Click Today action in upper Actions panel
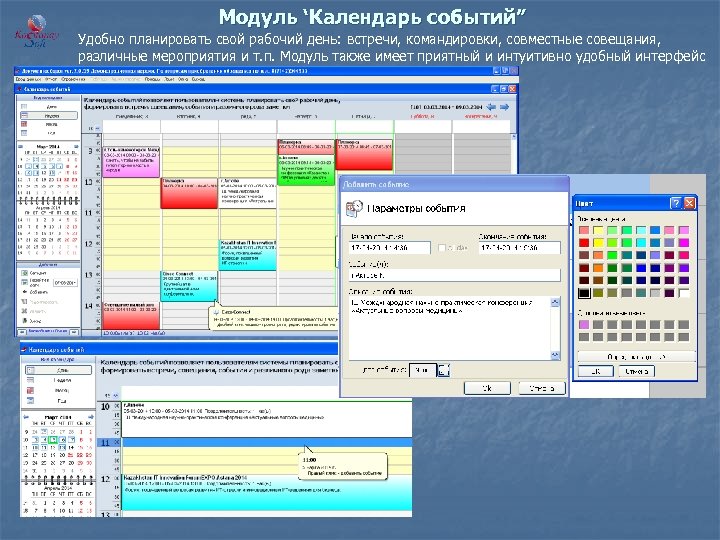Image resolution: width=720 pixels, height=540 pixels. [x=35, y=273]
